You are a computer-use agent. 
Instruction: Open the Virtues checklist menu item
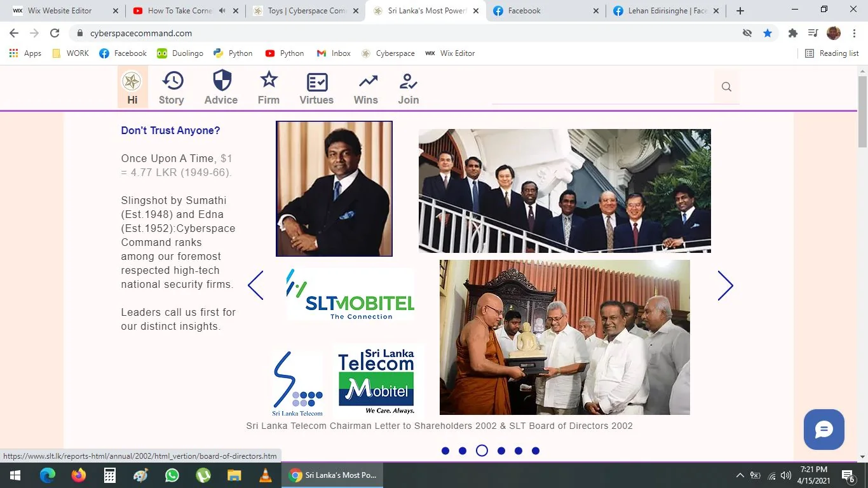[316, 88]
